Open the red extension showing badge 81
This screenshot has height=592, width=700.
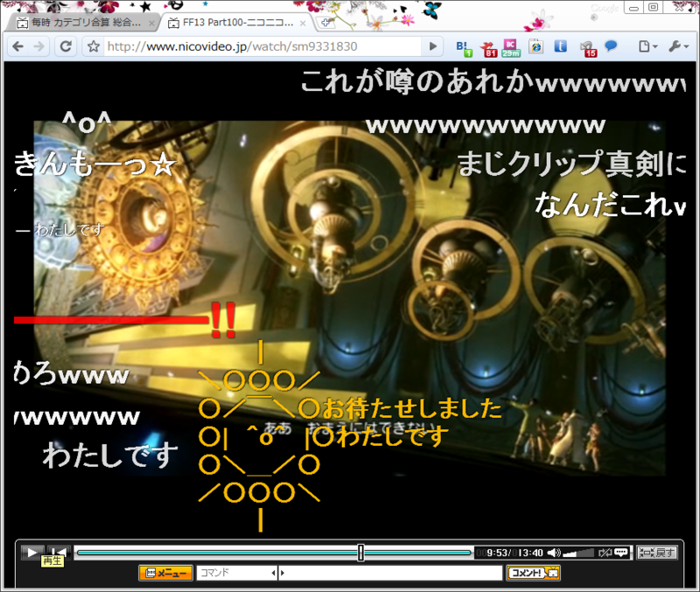[x=489, y=49]
